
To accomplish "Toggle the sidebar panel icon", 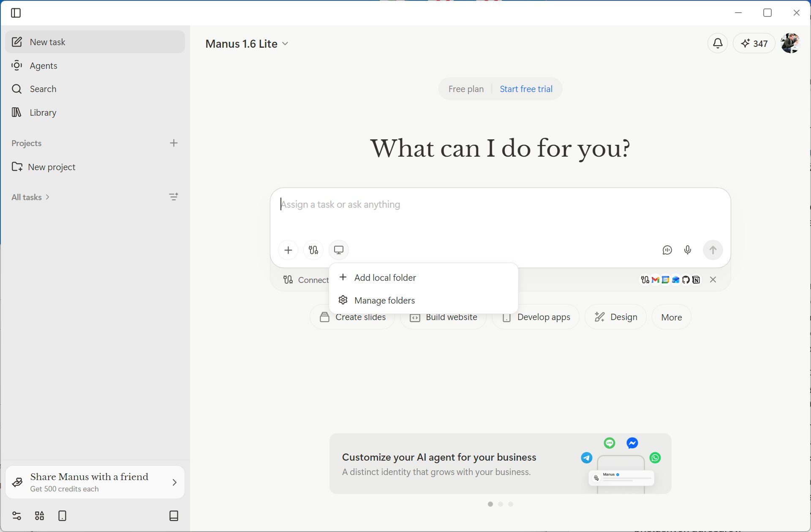I will point(16,13).
